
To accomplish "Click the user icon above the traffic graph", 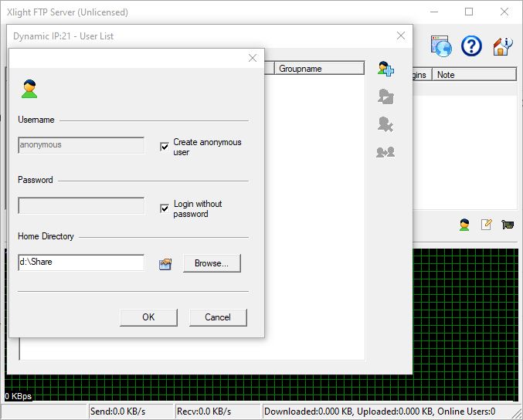I will 464,225.
